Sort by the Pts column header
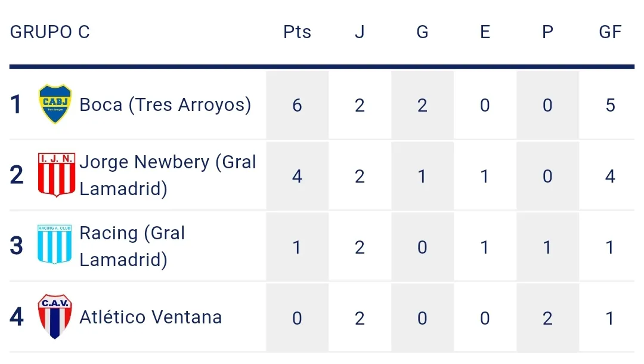This screenshot has height=364, width=644. (297, 32)
